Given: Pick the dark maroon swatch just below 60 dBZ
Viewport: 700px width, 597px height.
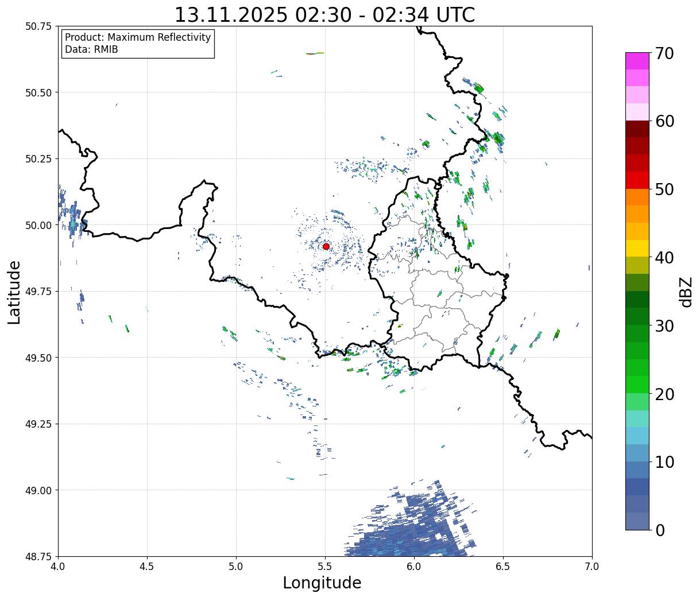Looking at the screenshot, I should (x=637, y=129).
